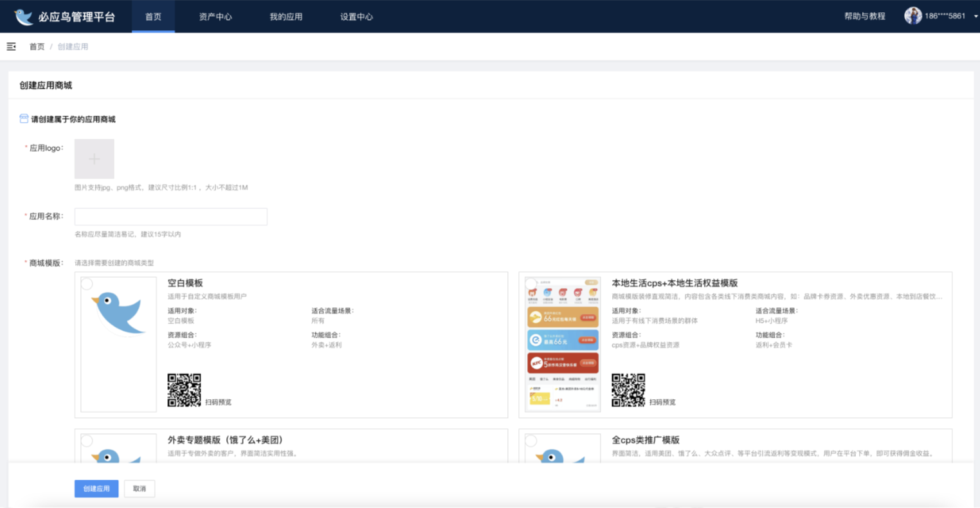Click the 必应鸟管理平台 bird logo

tap(23, 17)
